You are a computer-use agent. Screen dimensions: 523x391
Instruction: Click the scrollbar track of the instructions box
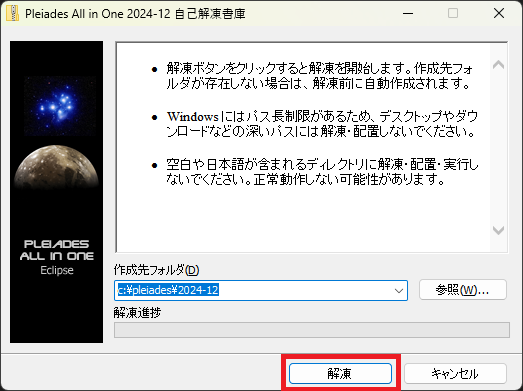498,147
